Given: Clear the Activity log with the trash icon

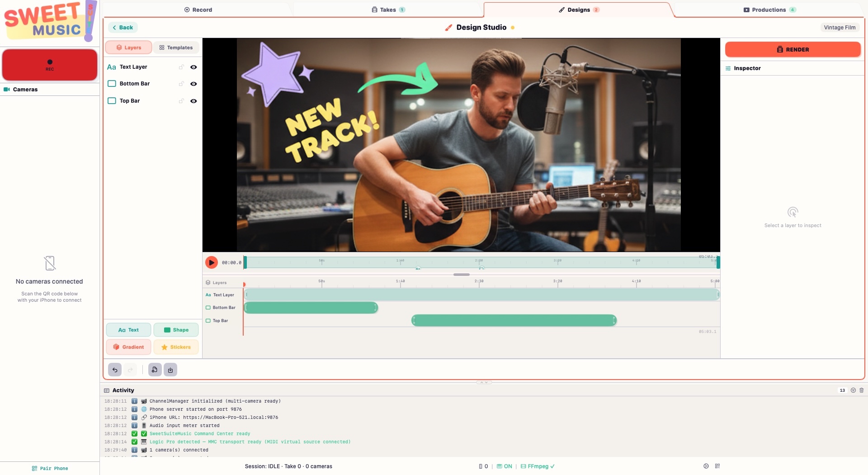Looking at the screenshot, I should (862, 390).
